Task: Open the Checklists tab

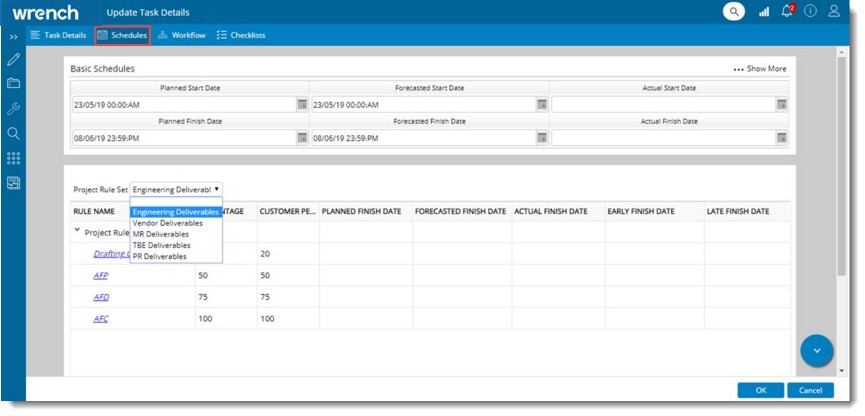Action: [240, 35]
